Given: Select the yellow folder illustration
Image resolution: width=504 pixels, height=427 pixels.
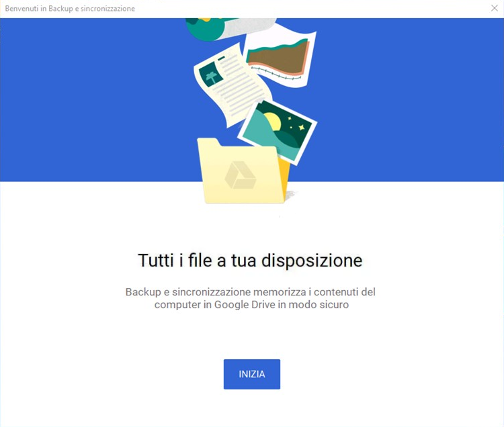Looking at the screenshot, I should 244,171.
